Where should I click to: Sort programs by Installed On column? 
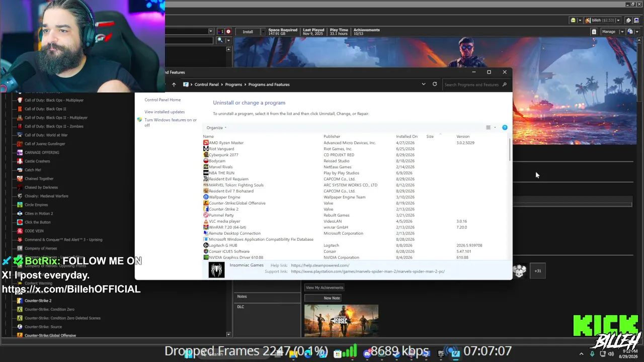tap(407, 137)
